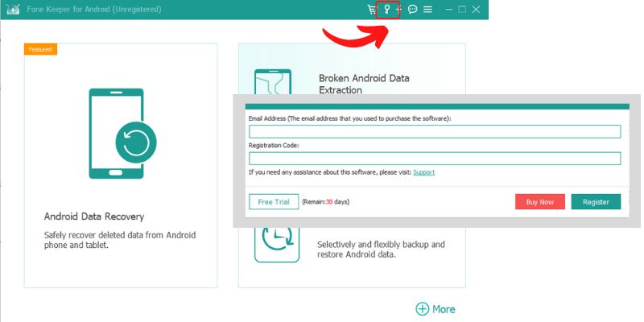The height and width of the screenshot is (322, 644).
Task: Focus the Email Address input field
Action: pos(435,131)
